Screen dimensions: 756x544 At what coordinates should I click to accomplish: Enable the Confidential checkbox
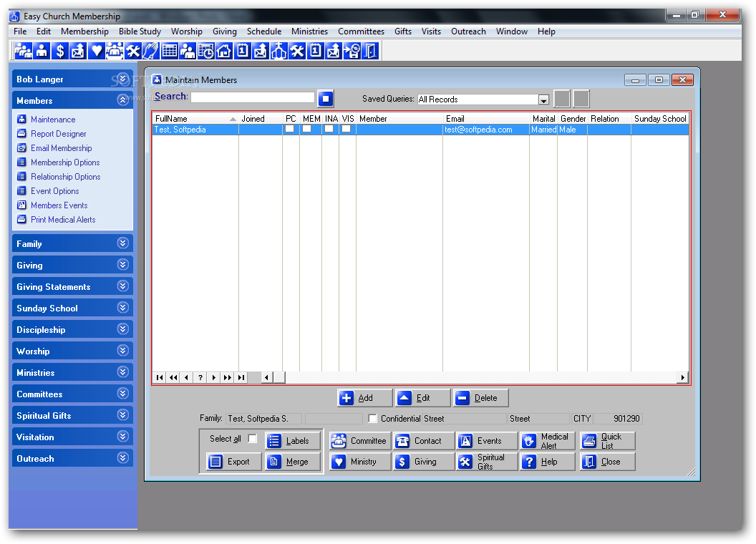[372, 418]
